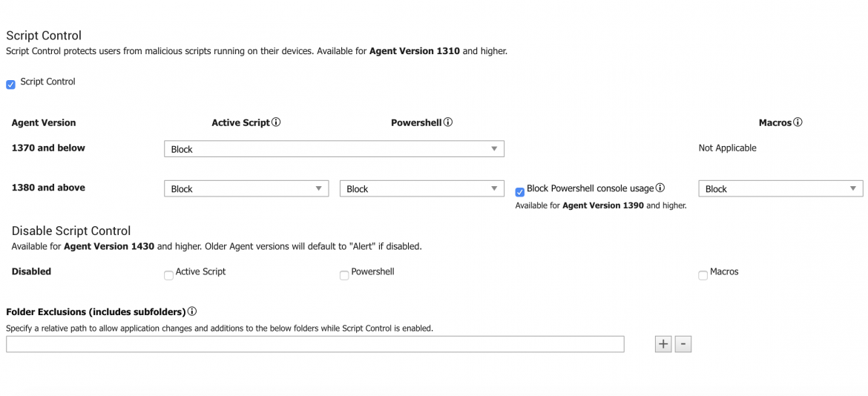Remove a folder exclusion with minus button
Screen dimensions: 868x396
pos(683,344)
